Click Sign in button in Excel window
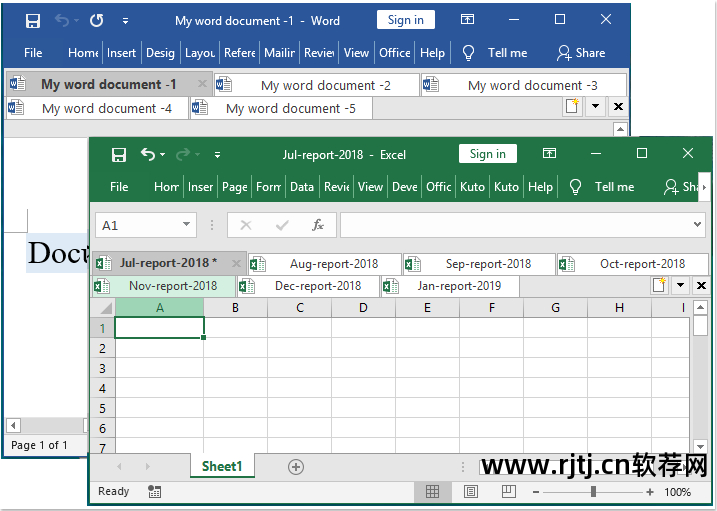The width and height of the screenshot is (717, 511). [488, 154]
